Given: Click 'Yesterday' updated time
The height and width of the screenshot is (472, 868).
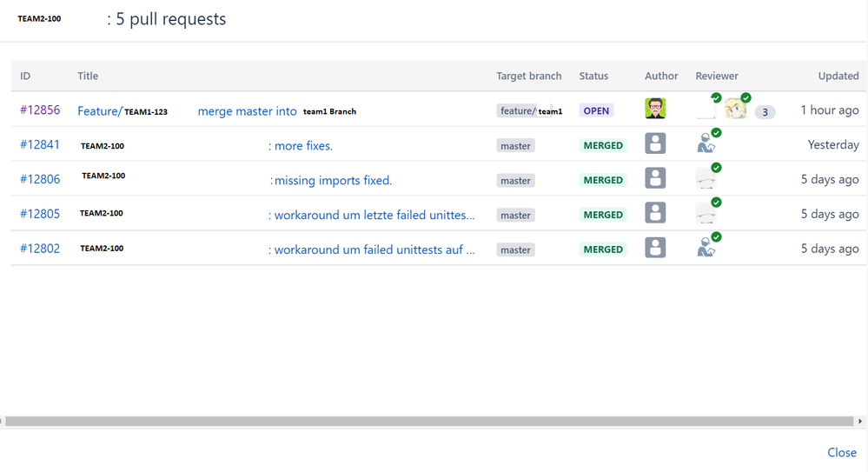Looking at the screenshot, I should click(x=833, y=144).
